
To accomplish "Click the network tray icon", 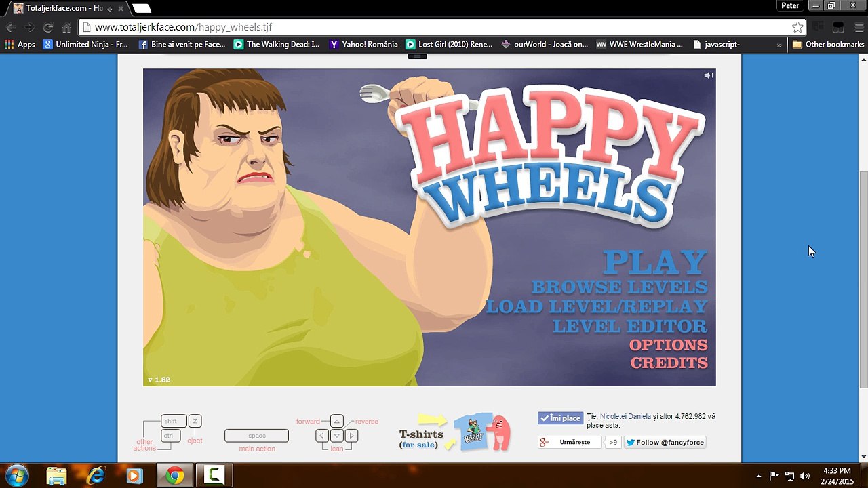I will (789, 476).
